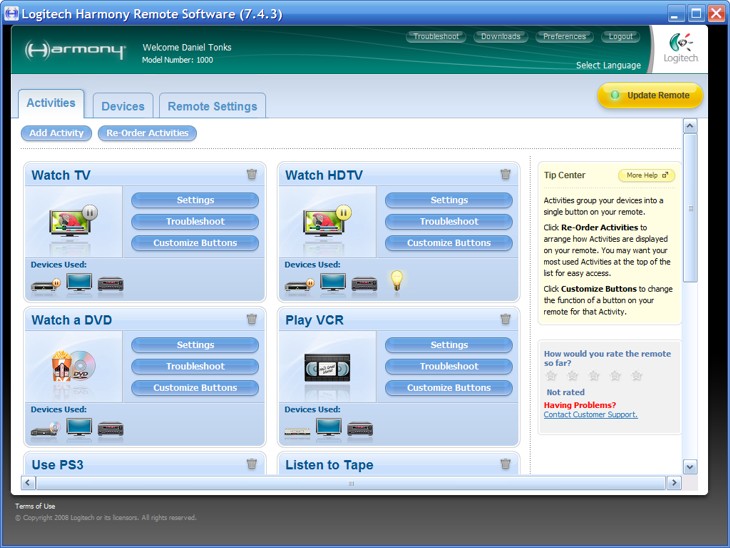Open Settings for Watch a DVD
Screen dimensions: 730x548
(195, 345)
